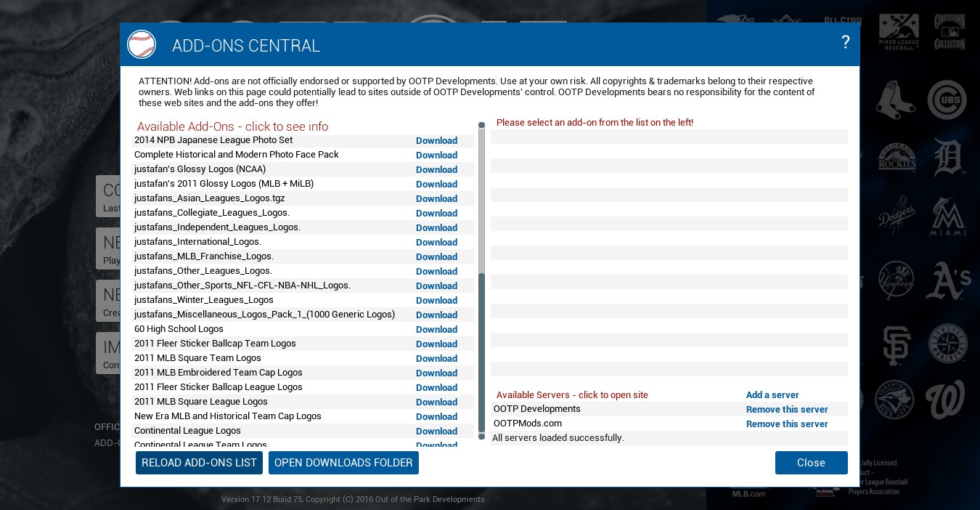Click the question mark help icon
Image resolution: width=980 pixels, height=510 pixels.
click(x=845, y=42)
